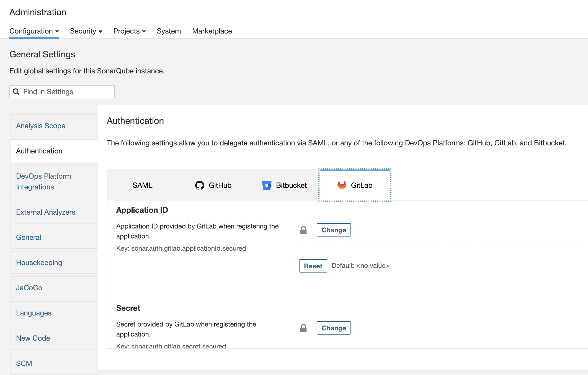Viewport: 588px width, 375px height.
Task: Focus the Find in Settings field
Action: (66, 92)
